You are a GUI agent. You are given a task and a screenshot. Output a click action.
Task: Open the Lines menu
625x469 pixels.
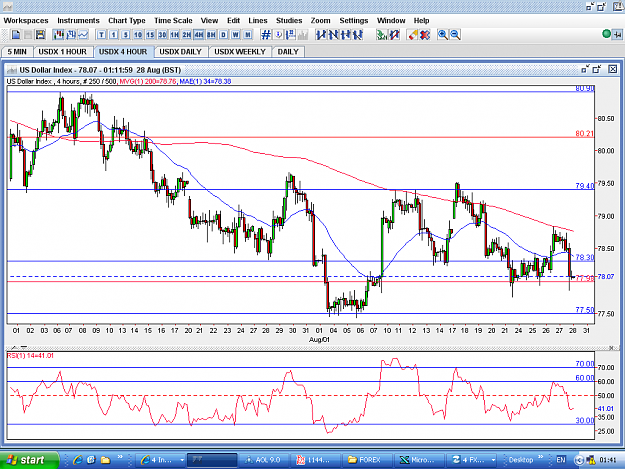tap(257, 21)
